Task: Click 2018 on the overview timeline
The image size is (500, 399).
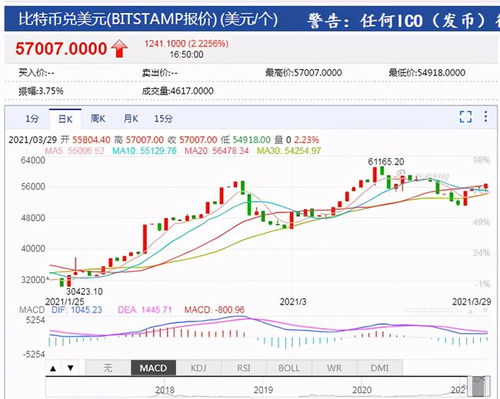Action: (165, 390)
